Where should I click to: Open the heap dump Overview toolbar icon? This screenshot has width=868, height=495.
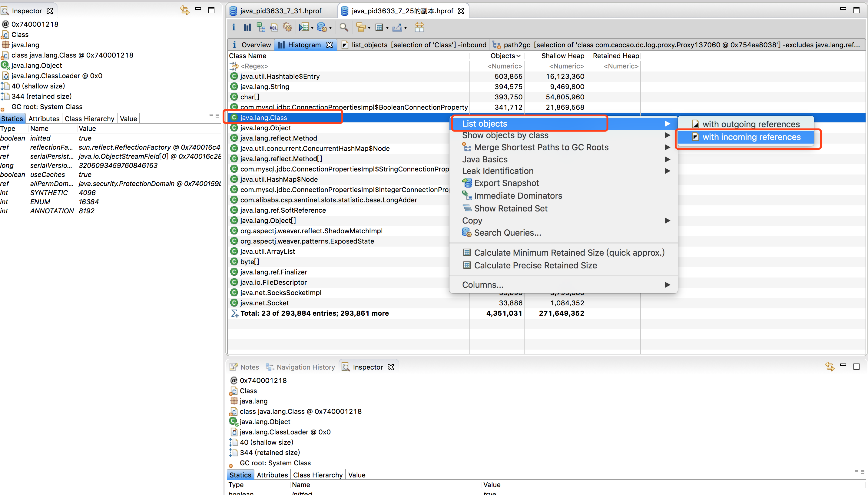pos(234,27)
